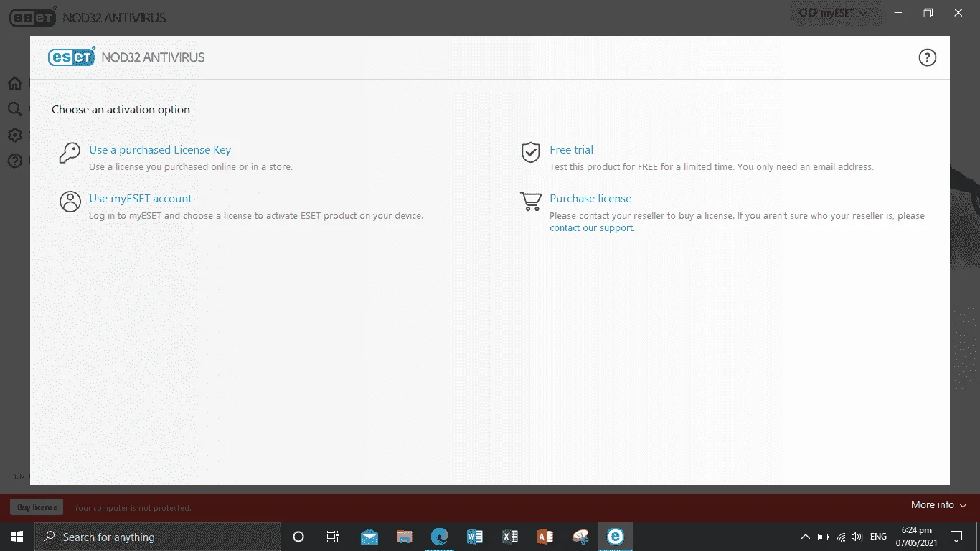
Task: Open Task View from the taskbar
Action: tap(333, 537)
